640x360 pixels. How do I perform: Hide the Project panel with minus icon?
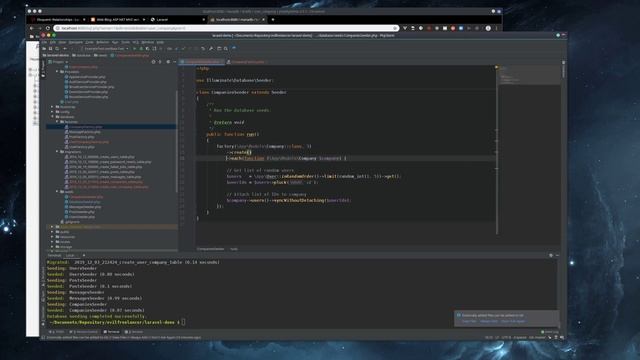coord(175,62)
